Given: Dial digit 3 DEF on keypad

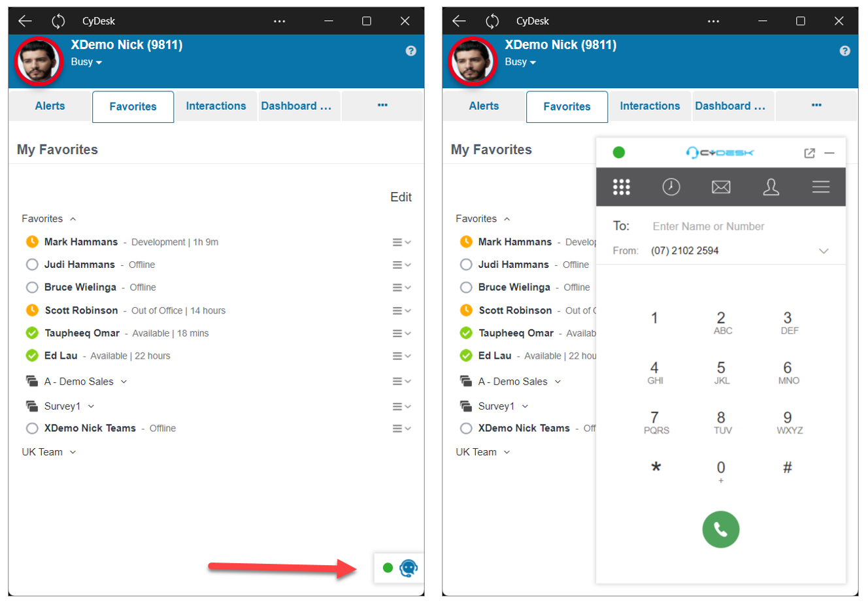Looking at the screenshot, I should point(788,323).
